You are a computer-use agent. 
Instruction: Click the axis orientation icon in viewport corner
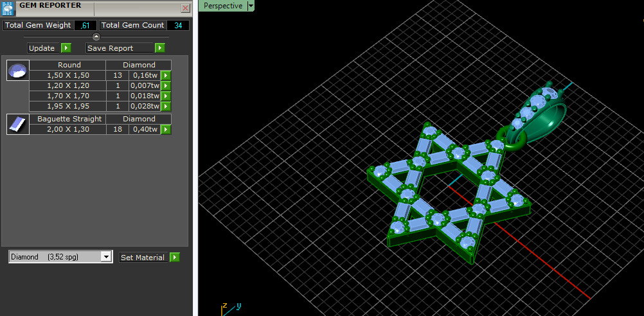[230, 308]
